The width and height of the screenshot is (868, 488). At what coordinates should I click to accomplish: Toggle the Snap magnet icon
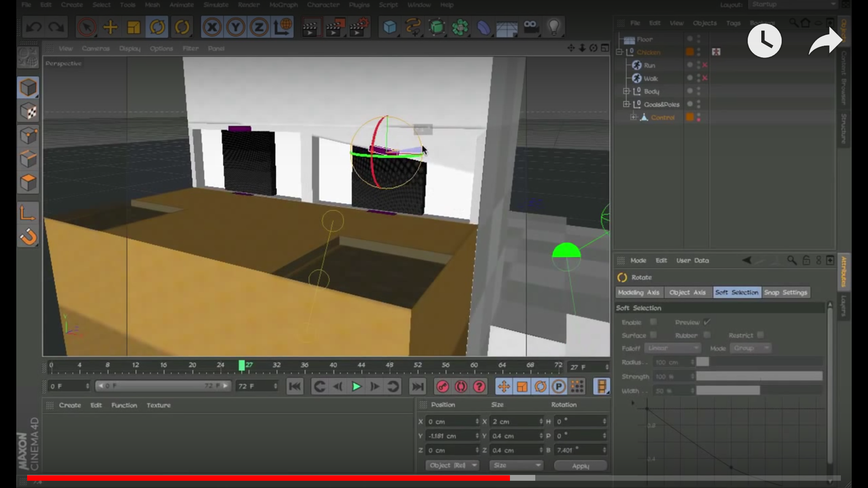pos(28,237)
